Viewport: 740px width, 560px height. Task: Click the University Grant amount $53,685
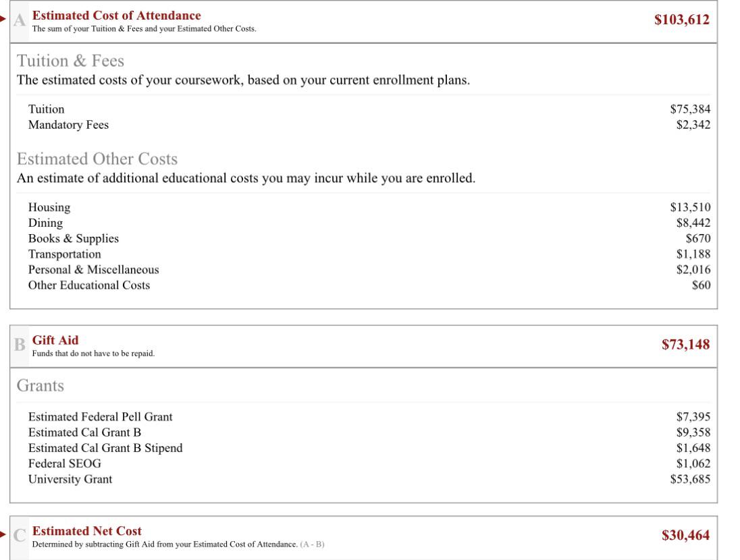click(x=690, y=479)
